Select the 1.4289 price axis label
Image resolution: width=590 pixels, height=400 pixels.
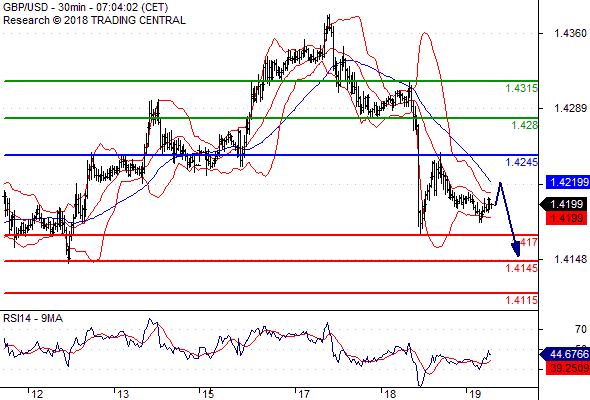(570, 108)
